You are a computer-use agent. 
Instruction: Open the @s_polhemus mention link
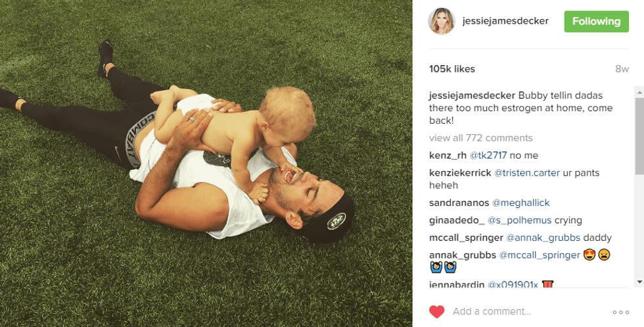click(520, 220)
